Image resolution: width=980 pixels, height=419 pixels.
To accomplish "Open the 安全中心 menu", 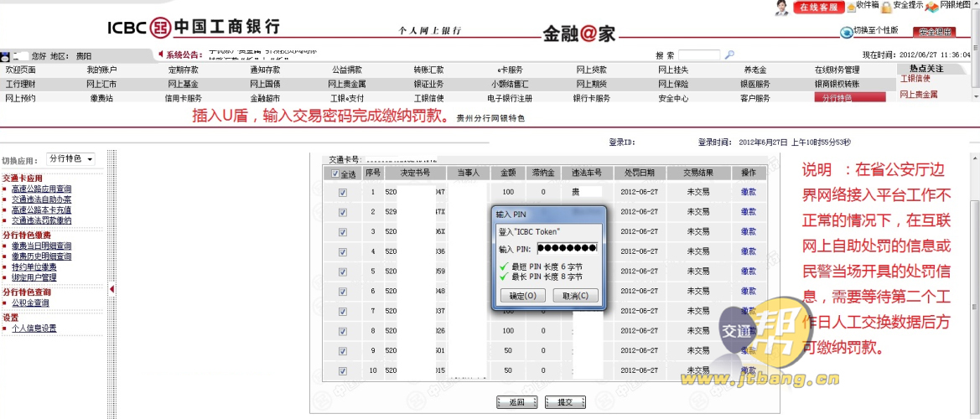I will click(x=674, y=98).
